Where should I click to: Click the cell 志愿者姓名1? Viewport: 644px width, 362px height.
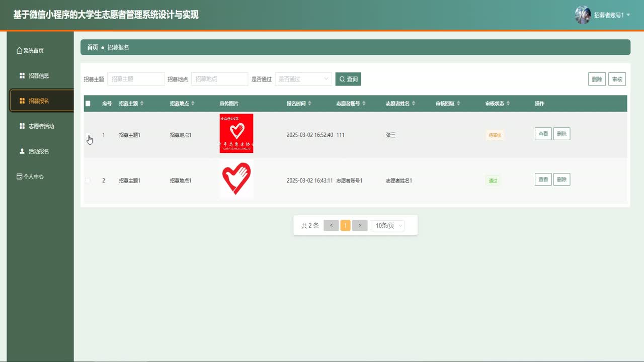pos(399,180)
